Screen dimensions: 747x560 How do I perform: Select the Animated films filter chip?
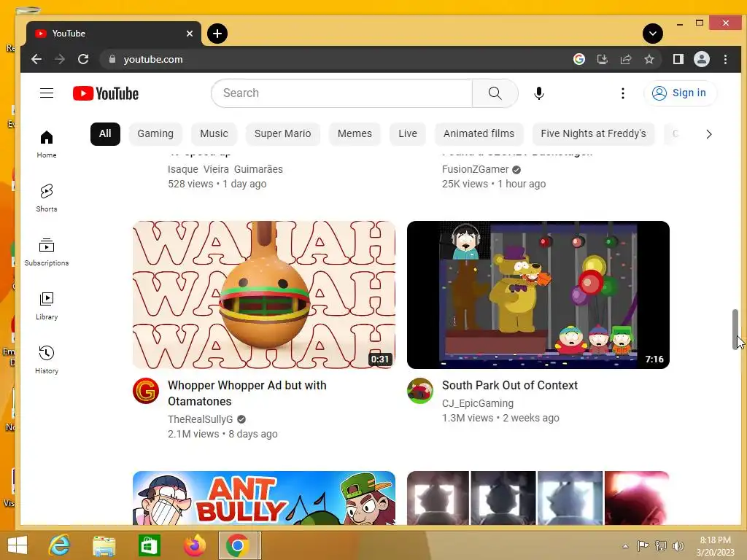pos(479,134)
